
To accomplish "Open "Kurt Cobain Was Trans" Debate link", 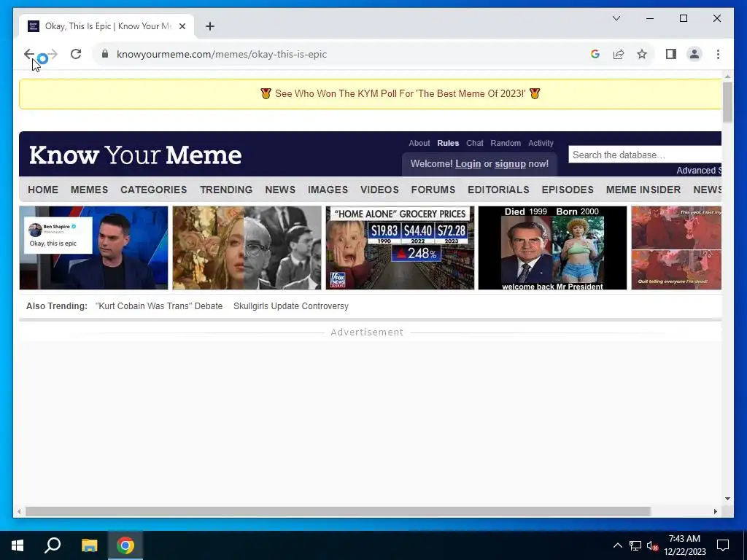I will 158,306.
